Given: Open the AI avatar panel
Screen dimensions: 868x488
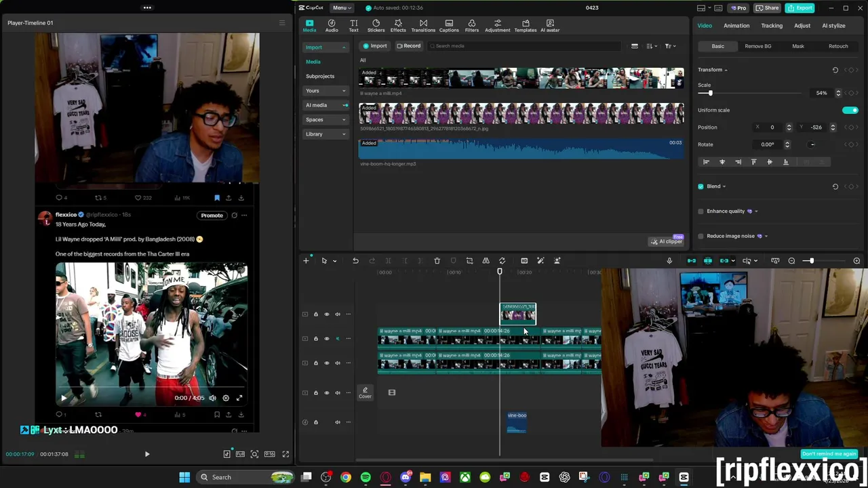Looking at the screenshot, I should tap(550, 26).
